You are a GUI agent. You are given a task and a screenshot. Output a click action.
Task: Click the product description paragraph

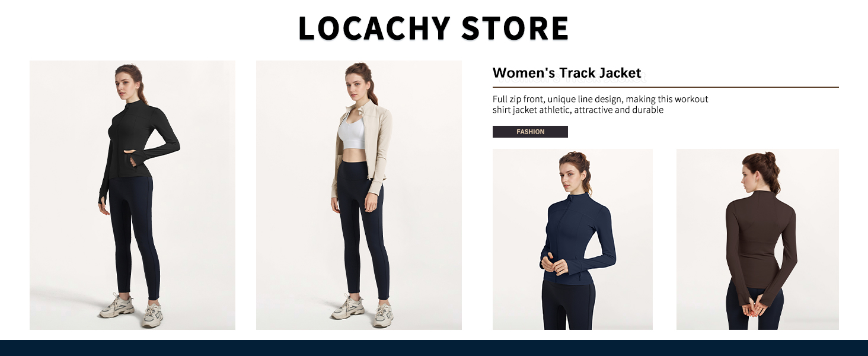click(601, 104)
